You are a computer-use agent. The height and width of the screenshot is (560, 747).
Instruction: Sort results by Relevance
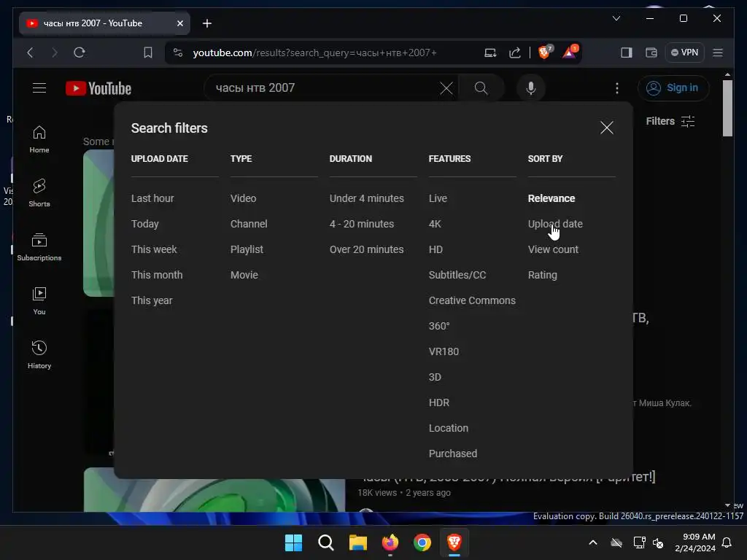pos(551,198)
